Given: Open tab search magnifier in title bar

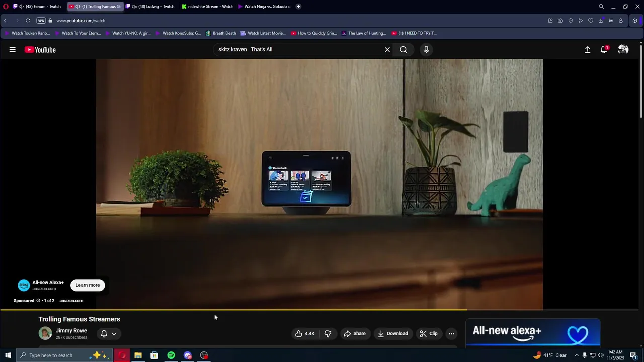Looking at the screenshot, I should (x=601, y=7).
